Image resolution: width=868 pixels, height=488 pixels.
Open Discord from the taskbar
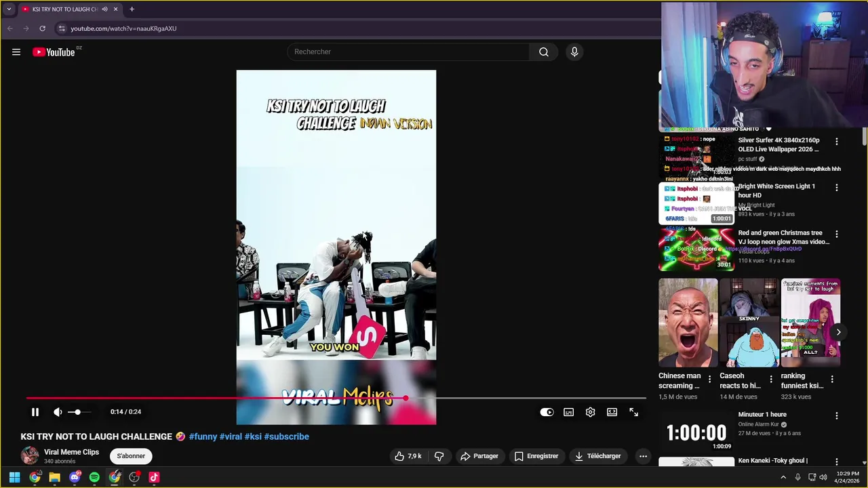point(75,477)
